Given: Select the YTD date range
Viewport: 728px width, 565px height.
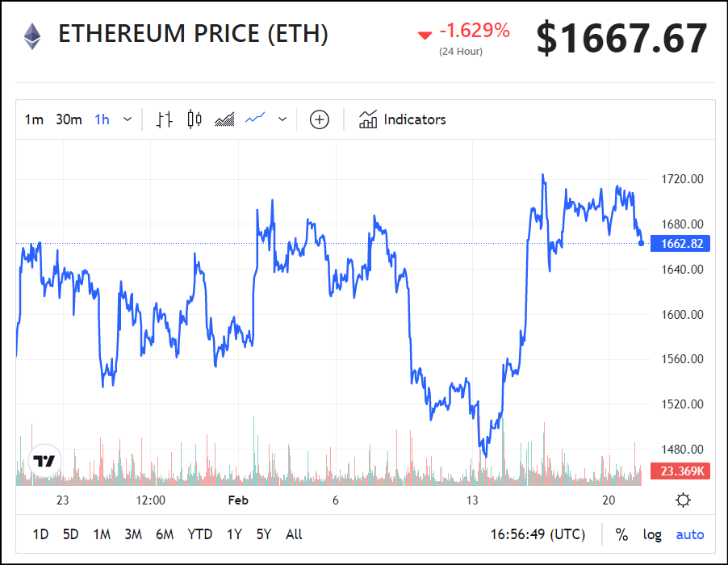Looking at the screenshot, I should (199, 534).
